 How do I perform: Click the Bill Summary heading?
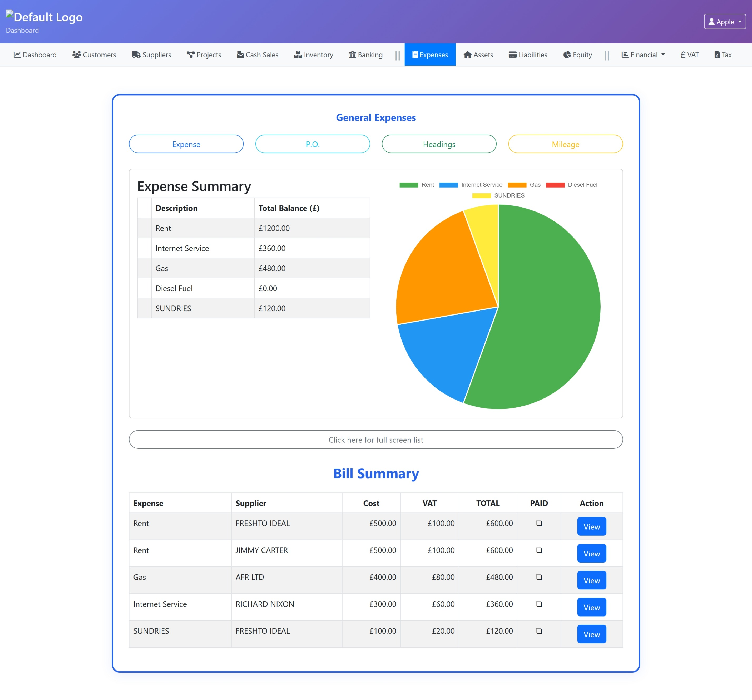point(376,473)
